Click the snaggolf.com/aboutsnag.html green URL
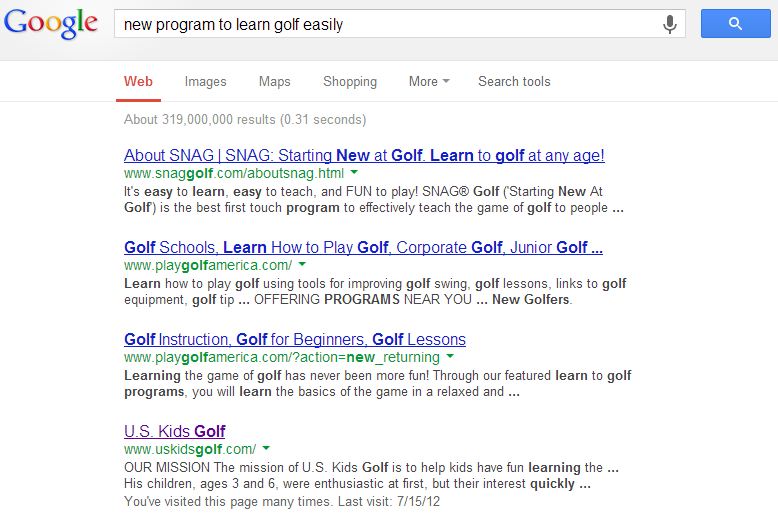This screenshot has width=778, height=518. [234, 173]
